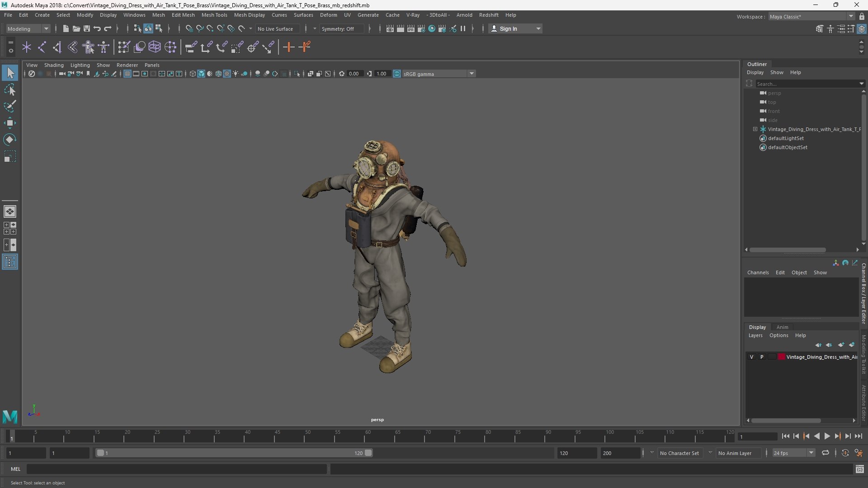Toggle layer visibility V box

point(751,357)
